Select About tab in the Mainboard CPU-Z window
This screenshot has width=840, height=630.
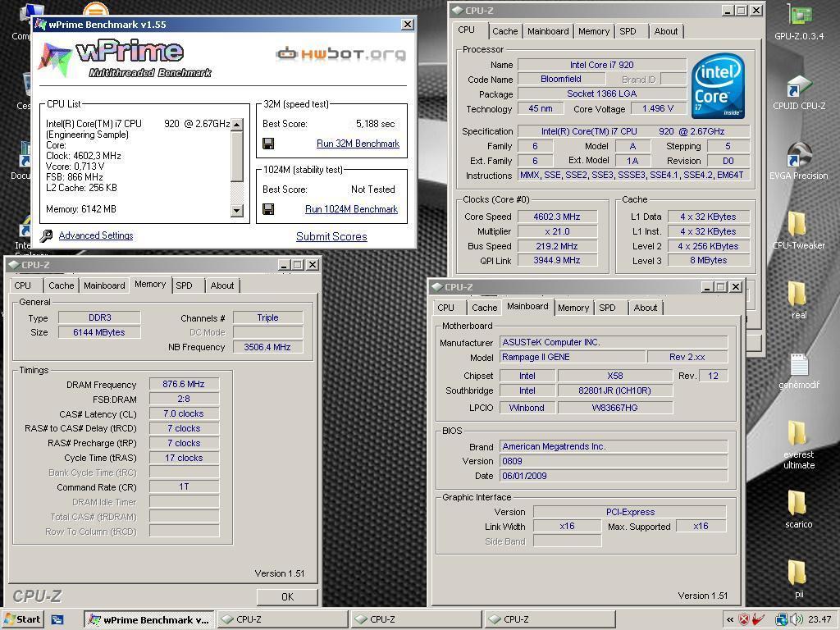[645, 308]
